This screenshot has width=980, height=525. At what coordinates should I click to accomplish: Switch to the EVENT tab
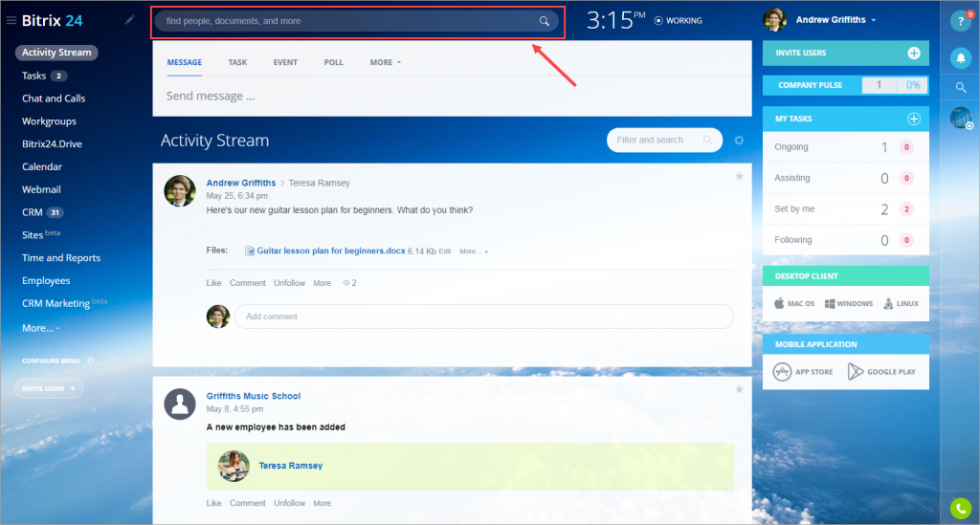click(x=285, y=62)
